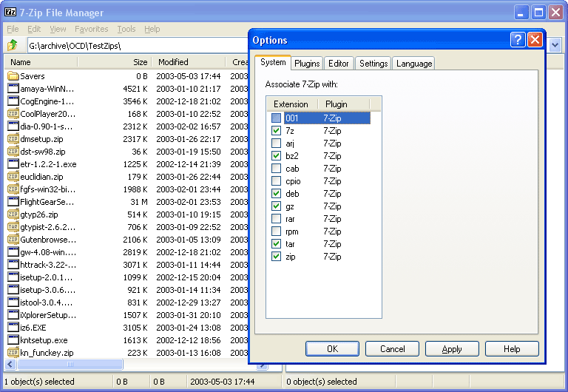Click the euclidian.zip archive icon
Screen dimensions: 568x392
(13, 177)
